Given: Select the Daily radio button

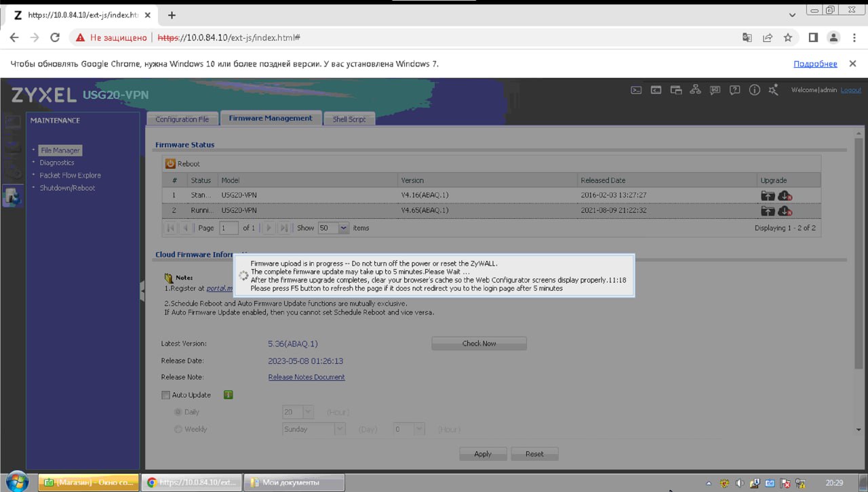Looking at the screenshot, I should pyautogui.click(x=178, y=412).
